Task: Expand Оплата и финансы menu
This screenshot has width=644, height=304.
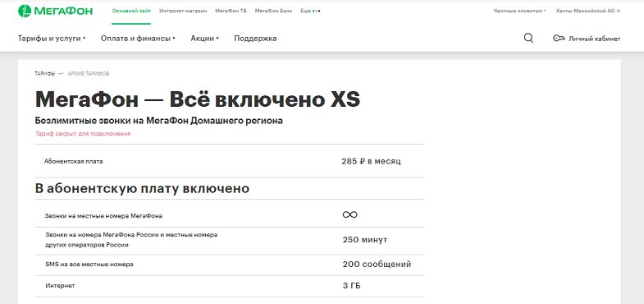Action: [138, 39]
